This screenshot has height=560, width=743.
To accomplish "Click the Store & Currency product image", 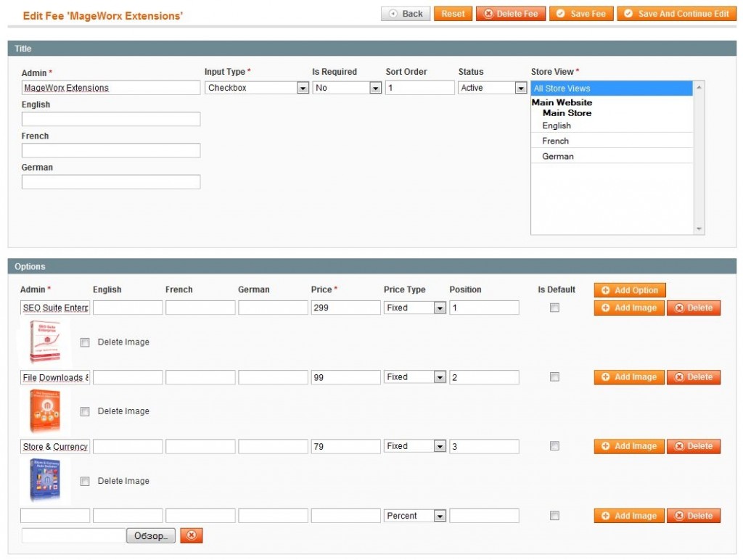I will pos(45,480).
